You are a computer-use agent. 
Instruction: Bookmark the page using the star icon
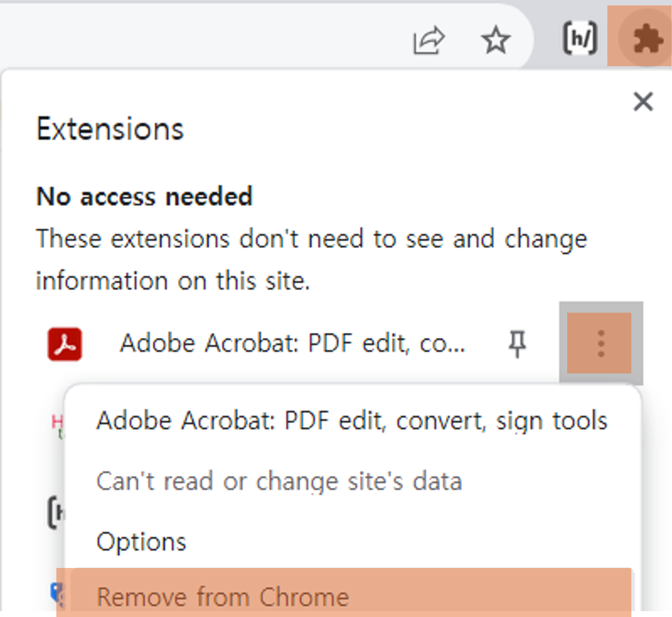(496, 39)
